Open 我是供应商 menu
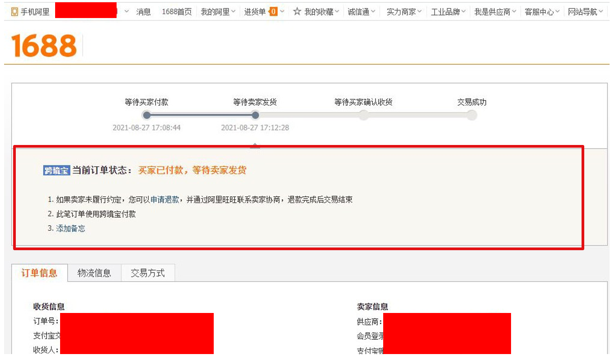This screenshot has height=364, width=615. (x=495, y=12)
